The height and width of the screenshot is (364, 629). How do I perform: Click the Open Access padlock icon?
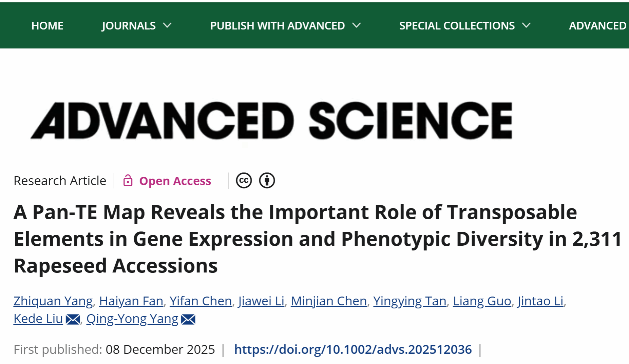(128, 181)
